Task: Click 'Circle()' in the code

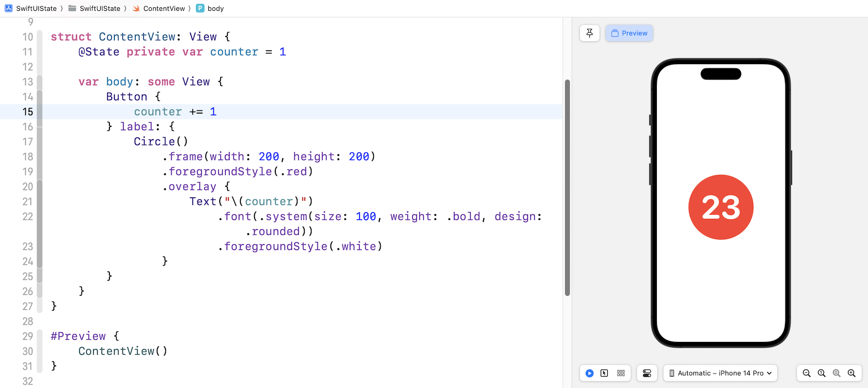Action: (161, 142)
